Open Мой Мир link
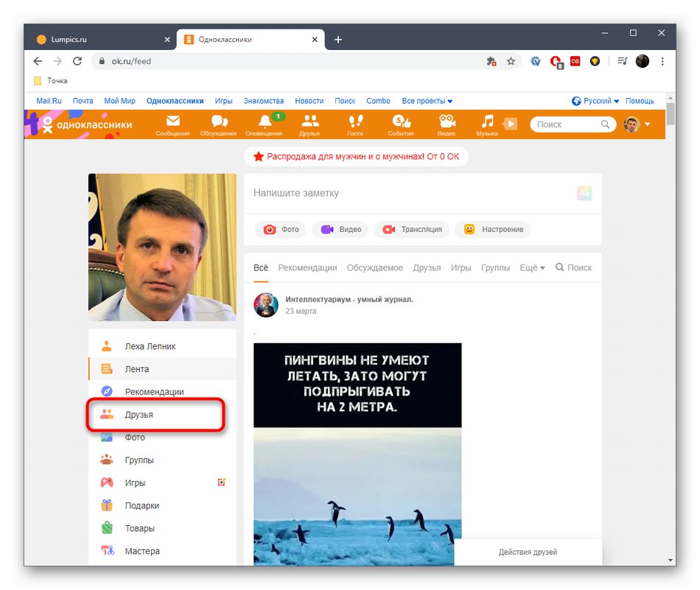 [x=119, y=101]
